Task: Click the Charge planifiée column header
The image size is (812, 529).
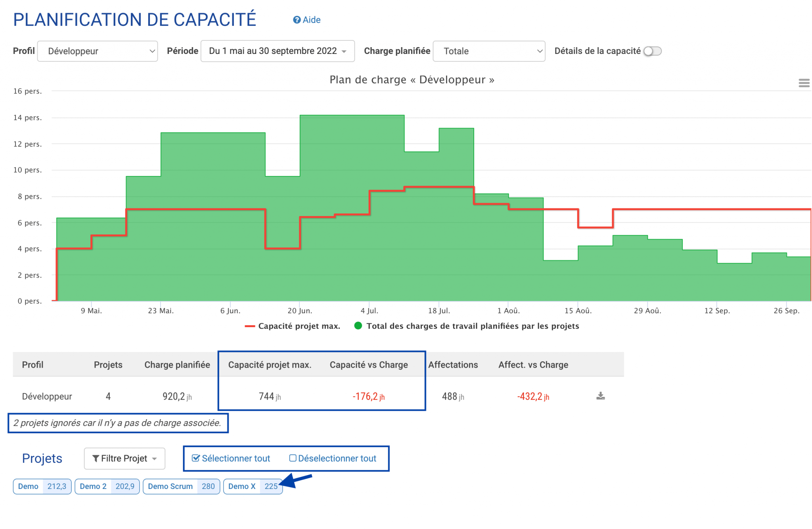Action: pos(177,365)
